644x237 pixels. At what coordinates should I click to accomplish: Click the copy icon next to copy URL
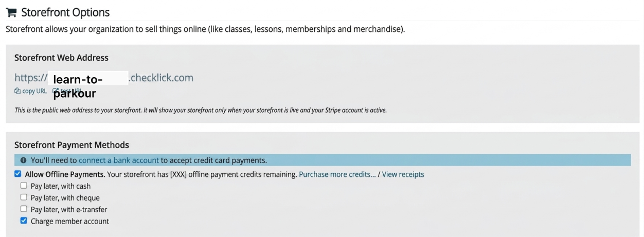(17, 91)
